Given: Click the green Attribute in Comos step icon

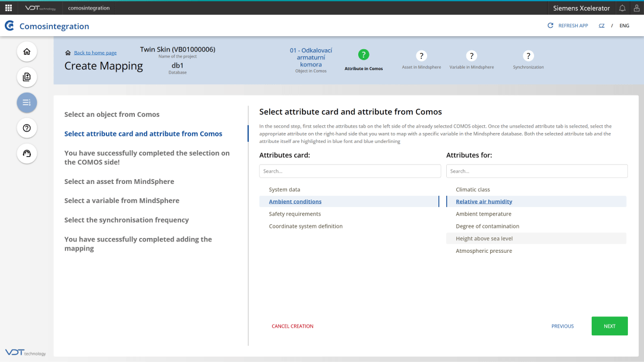Looking at the screenshot, I should pyautogui.click(x=364, y=55).
